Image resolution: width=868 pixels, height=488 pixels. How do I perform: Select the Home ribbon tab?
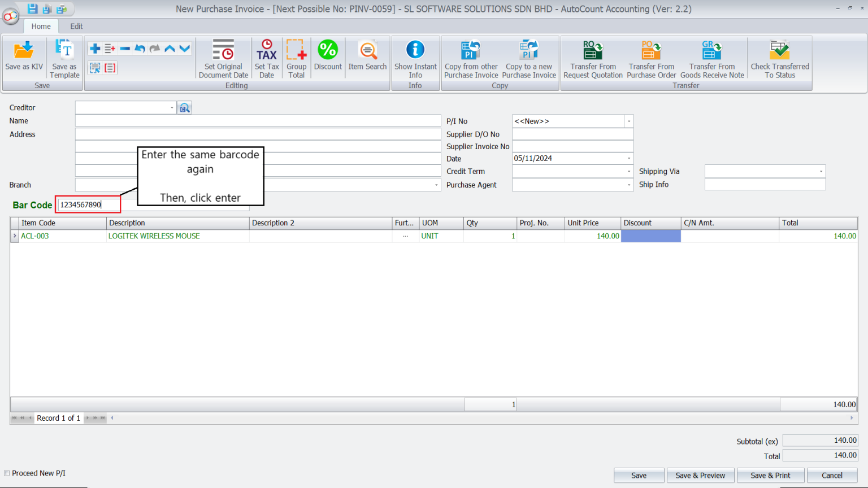point(40,26)
